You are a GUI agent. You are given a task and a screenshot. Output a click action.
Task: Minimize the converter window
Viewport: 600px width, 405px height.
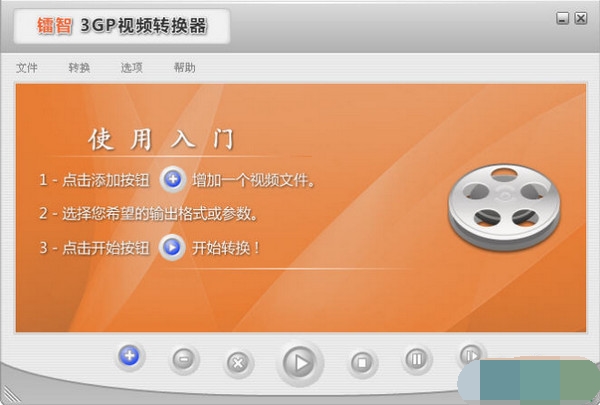562,18
